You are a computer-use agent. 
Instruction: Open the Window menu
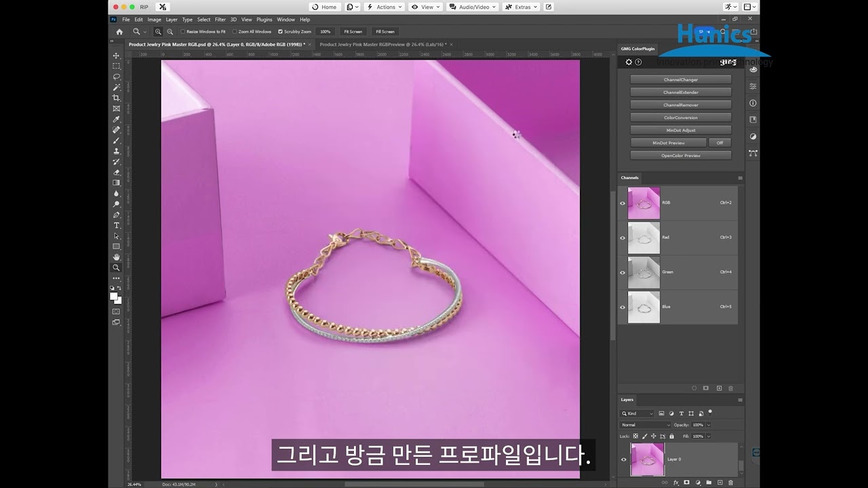click(286, 20)
